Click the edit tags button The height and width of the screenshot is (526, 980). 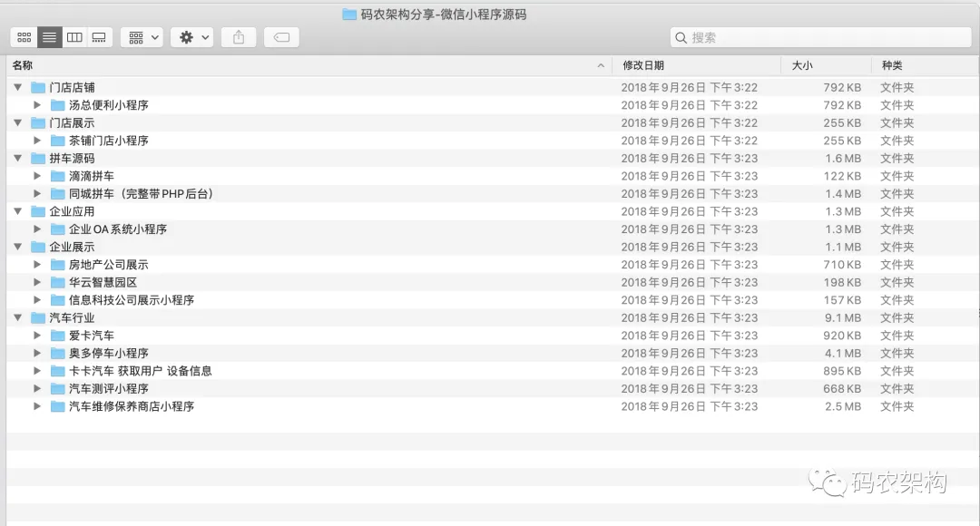(x=281, y=37)
